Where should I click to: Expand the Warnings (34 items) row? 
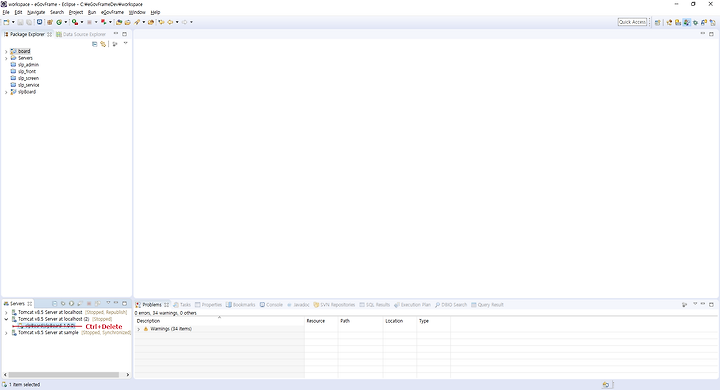pos(139,329)
